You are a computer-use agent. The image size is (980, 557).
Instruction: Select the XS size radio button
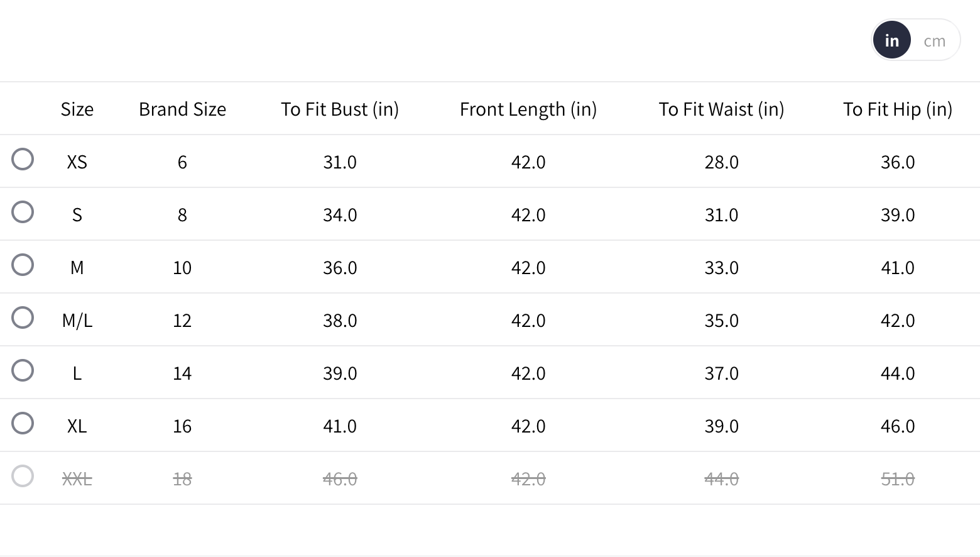(x=23, y=159)
